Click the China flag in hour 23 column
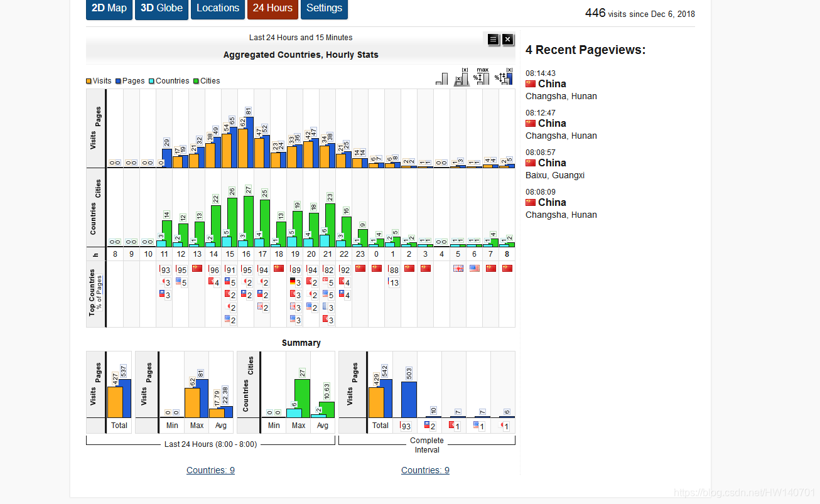 tap(360, 269)
